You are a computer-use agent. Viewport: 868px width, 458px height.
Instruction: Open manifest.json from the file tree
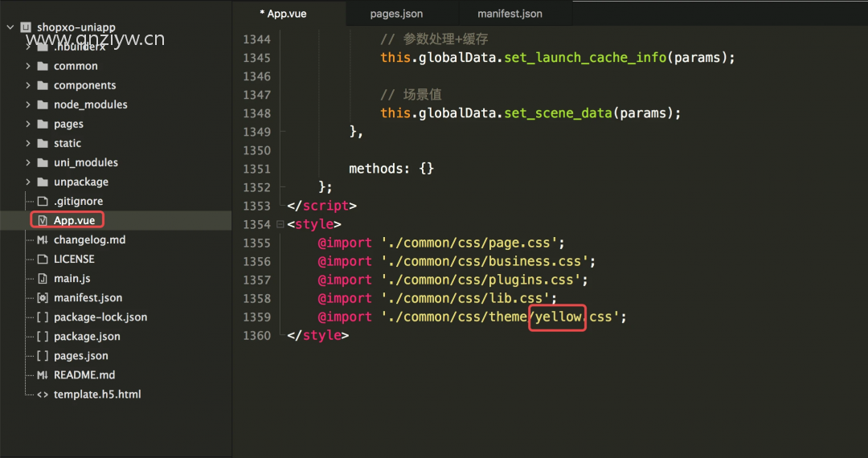(88, 298)
